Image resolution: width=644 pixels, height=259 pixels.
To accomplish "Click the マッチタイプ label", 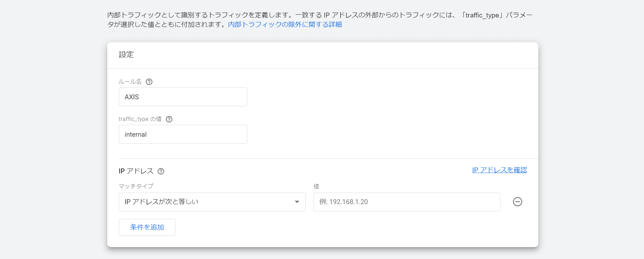I will (136, 186).
